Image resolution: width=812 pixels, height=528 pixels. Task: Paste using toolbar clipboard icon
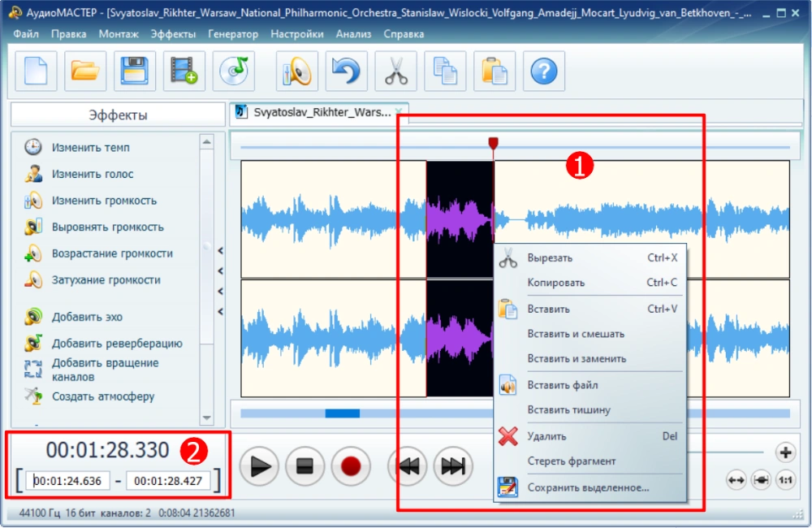pos(495,71)
